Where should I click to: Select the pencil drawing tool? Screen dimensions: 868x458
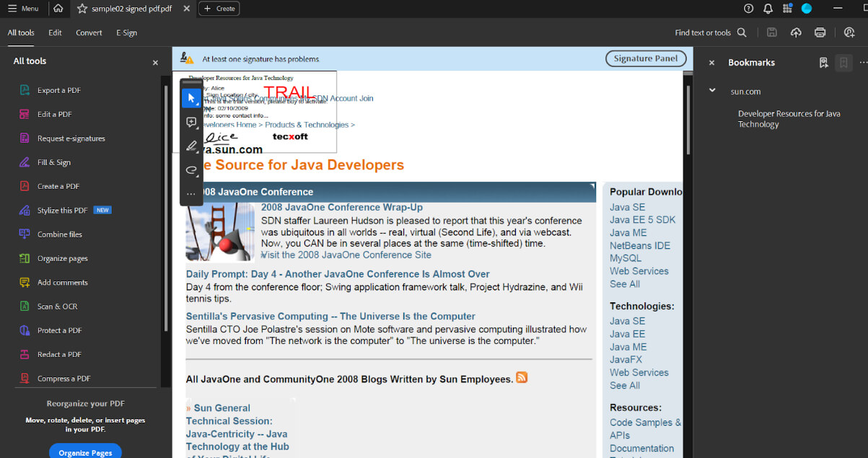[x=191, y=146]
